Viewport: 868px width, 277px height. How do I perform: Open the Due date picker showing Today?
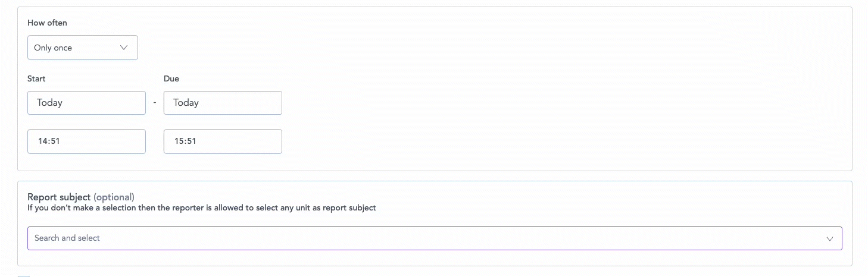pos(223,103)
